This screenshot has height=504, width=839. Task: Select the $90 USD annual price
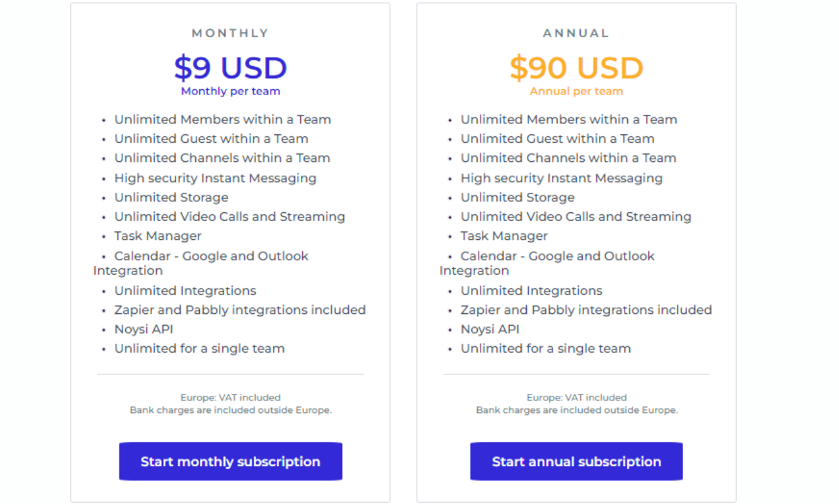[576, 68]
